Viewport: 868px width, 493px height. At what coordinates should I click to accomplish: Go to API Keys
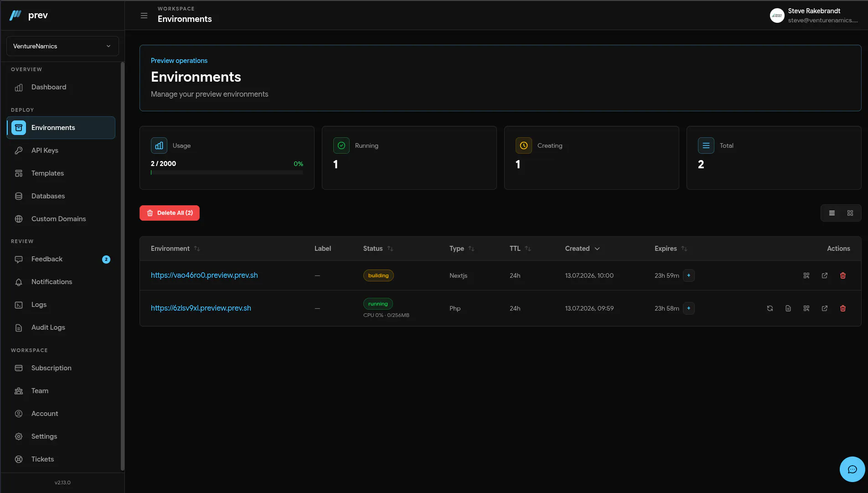[x=61, y=150]
